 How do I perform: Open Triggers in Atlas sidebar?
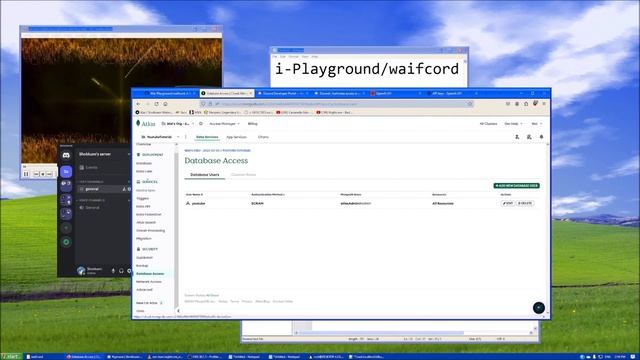point(142,198)
